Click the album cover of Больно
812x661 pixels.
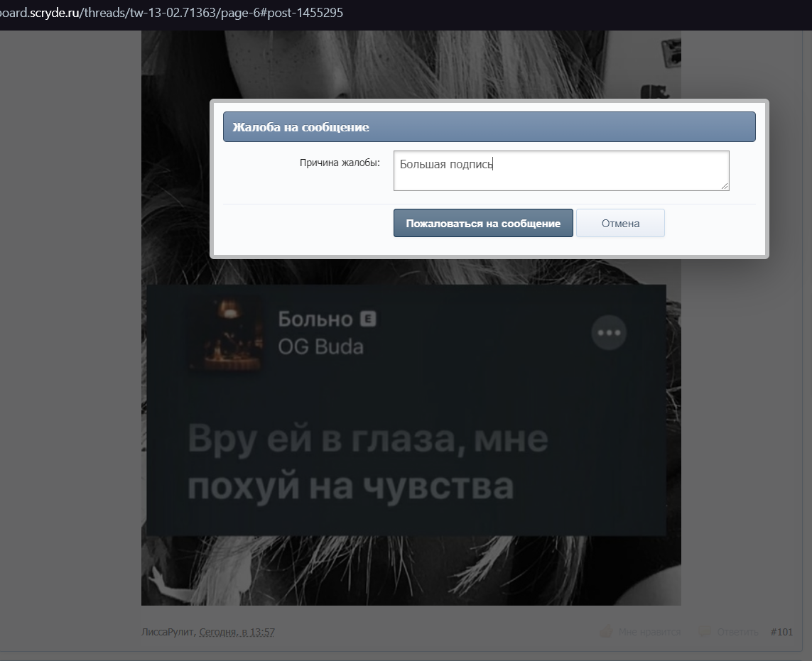(224, 333)
